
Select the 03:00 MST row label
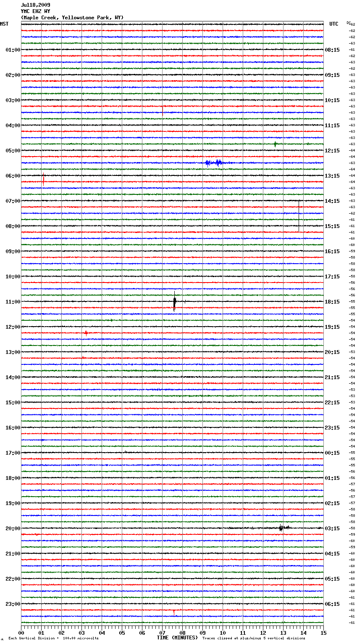click(x=13, y=100)
